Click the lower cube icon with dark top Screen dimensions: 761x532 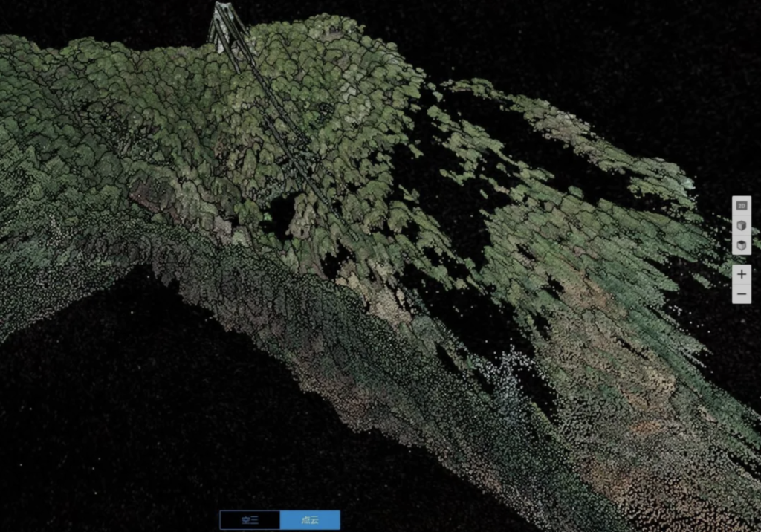tap(741, 245)
